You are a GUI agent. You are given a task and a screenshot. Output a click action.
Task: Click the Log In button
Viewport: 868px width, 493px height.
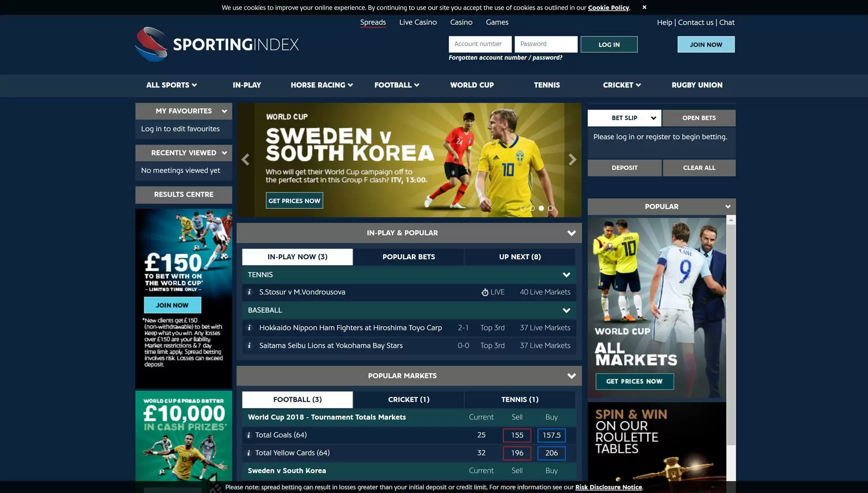pos(609,44)
